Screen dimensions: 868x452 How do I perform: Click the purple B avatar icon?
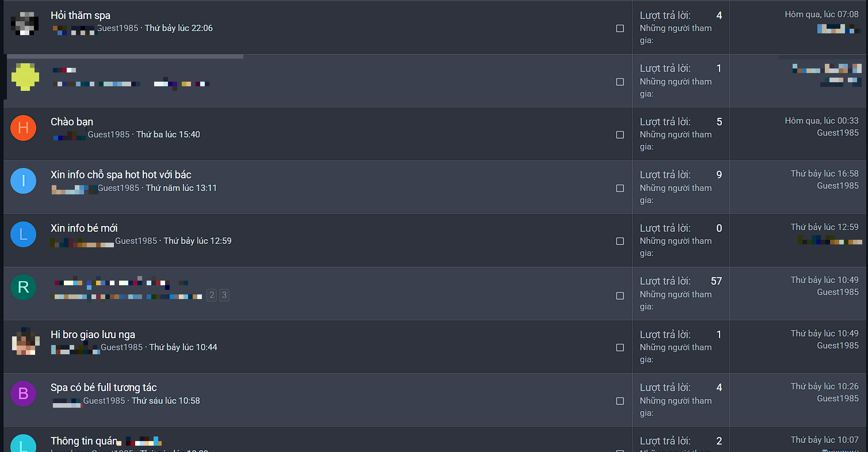point(24,394)
